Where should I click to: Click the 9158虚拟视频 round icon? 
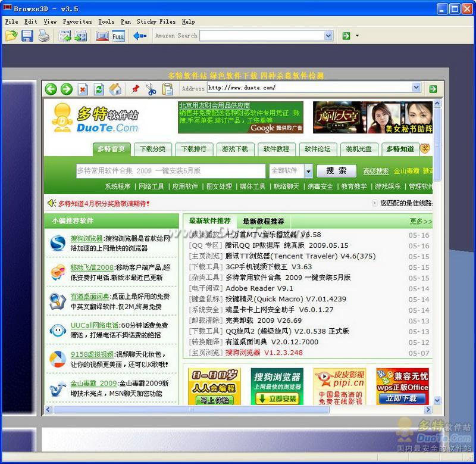click(58, 359)
